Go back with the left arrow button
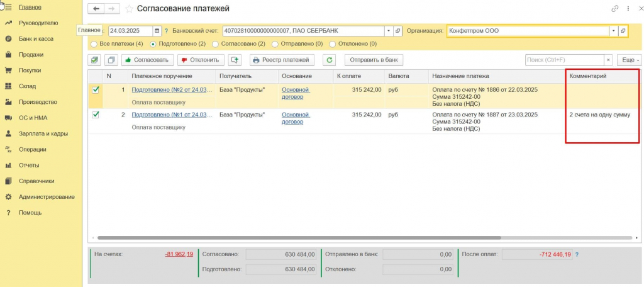 click(x=96, y=9)
